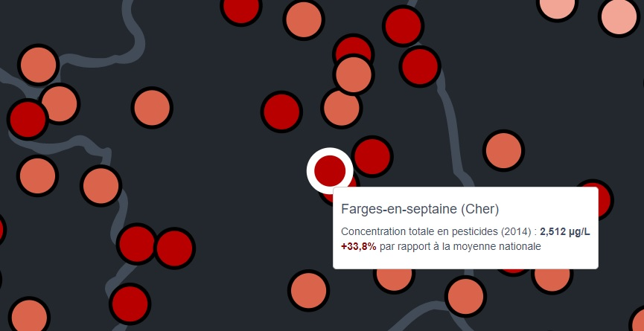Select dark red marker right of highlighted marker

click(372, 156)
